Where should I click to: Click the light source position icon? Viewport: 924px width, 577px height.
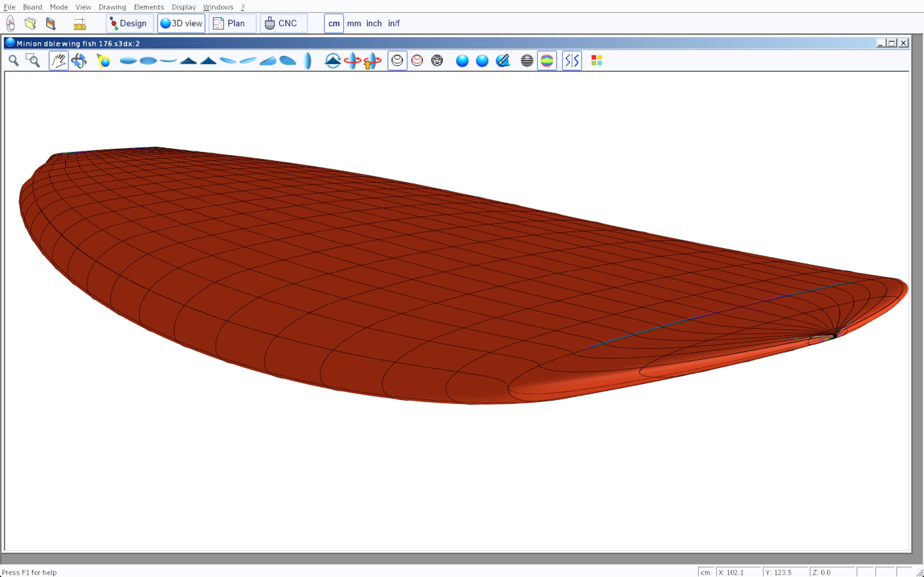[104, 61]
